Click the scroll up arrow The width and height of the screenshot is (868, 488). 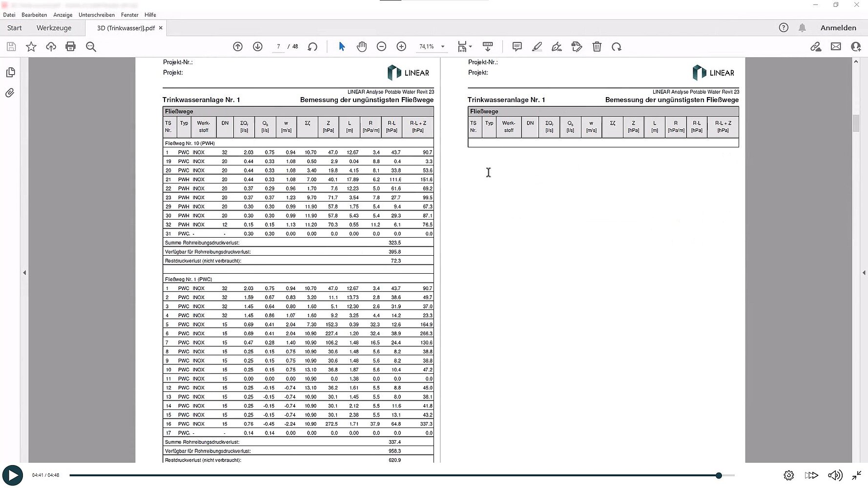[x=856, y=61]
